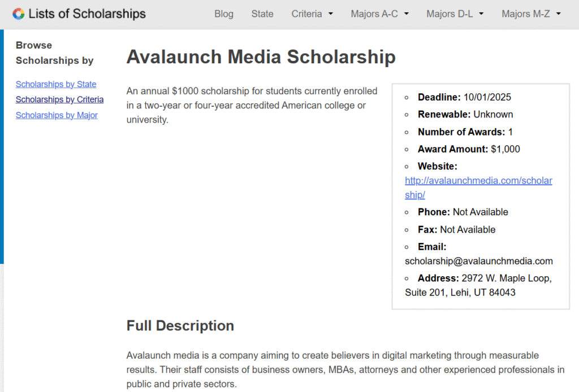Click the Address 2972 W. Maple Loop text
The height and width of the screenshot is (392, 579).
point(478,285)
